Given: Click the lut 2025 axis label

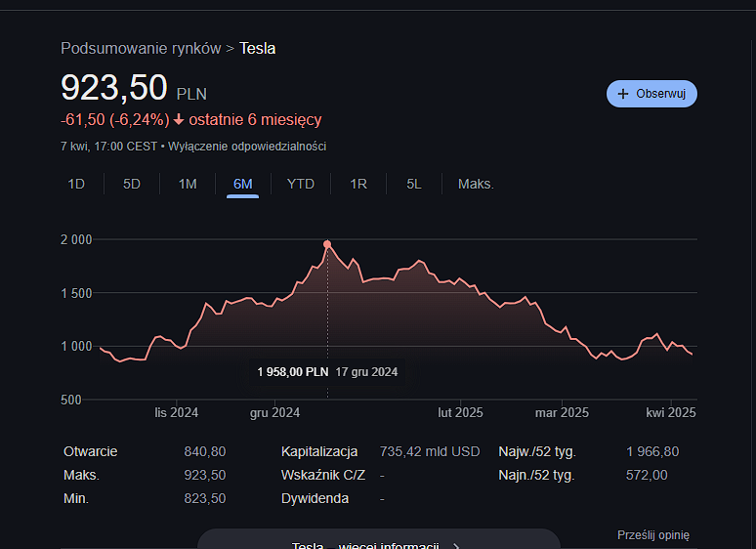Looking at the screenshot, I should 460,413.
